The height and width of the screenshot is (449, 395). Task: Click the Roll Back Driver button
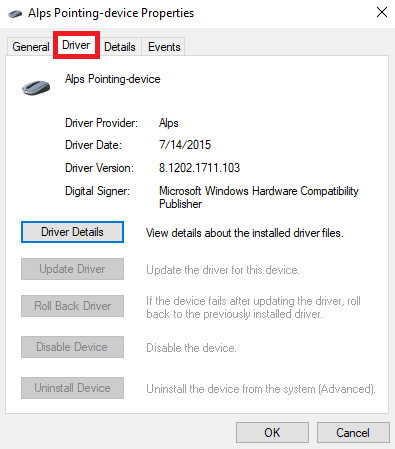tap(72, 306)
